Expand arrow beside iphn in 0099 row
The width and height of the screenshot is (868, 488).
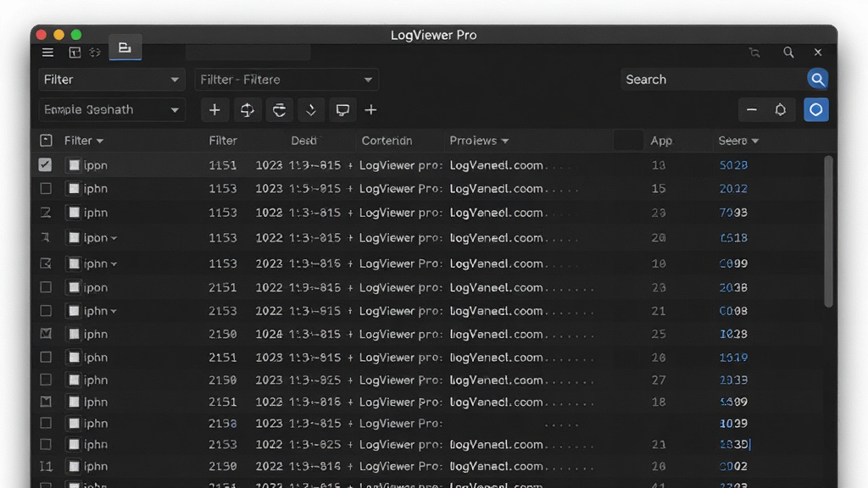coord(114,264)
